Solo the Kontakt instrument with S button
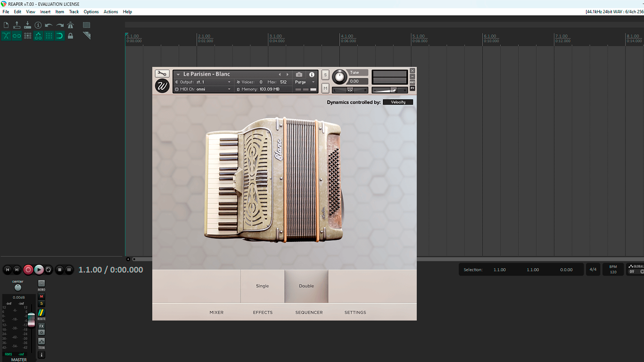644x362 pixels. (325, 75)
